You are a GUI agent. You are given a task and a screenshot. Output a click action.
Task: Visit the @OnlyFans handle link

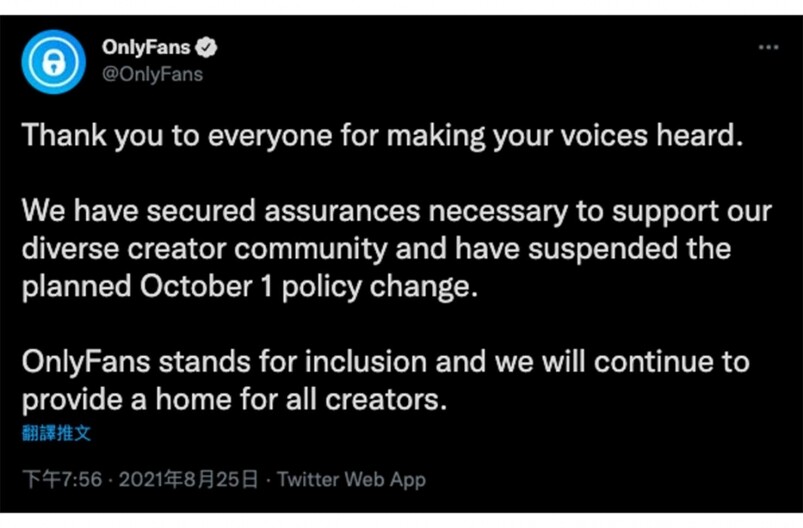point(152,74)
